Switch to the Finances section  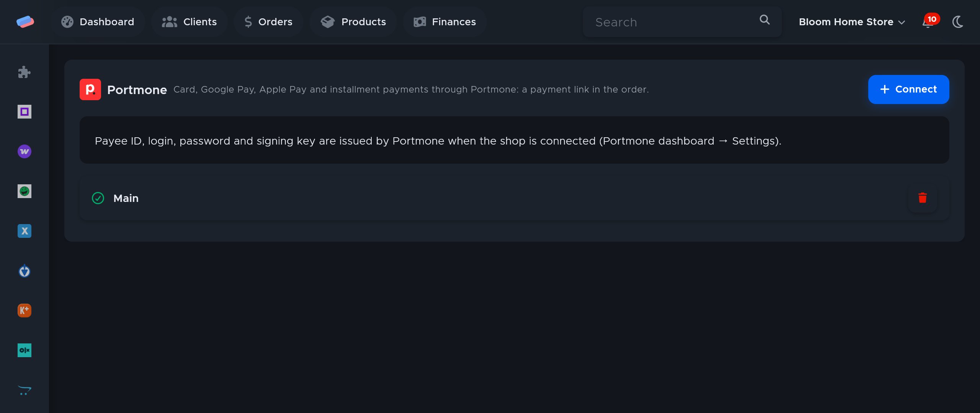[x=444, y=22]
